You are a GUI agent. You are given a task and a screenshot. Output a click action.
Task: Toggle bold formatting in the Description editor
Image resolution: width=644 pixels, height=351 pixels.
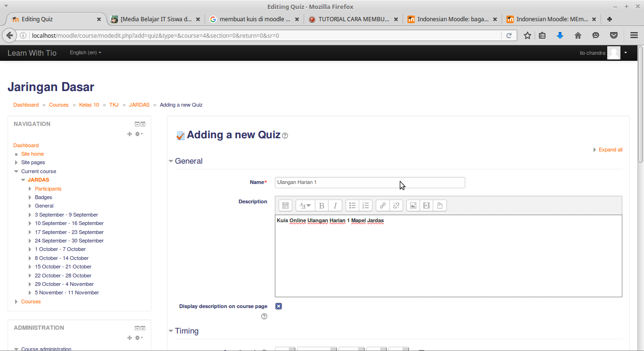(321, 205)
